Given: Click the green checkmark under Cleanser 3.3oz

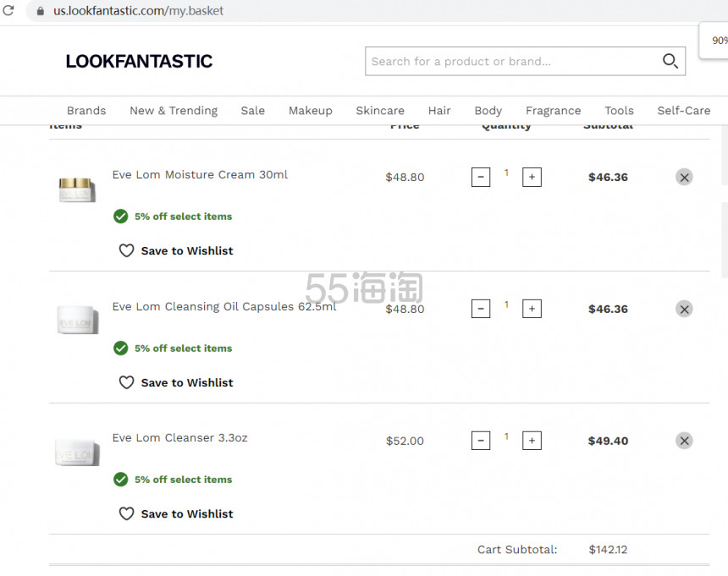Looking at the screenshot, I should [x=121, y=479].
